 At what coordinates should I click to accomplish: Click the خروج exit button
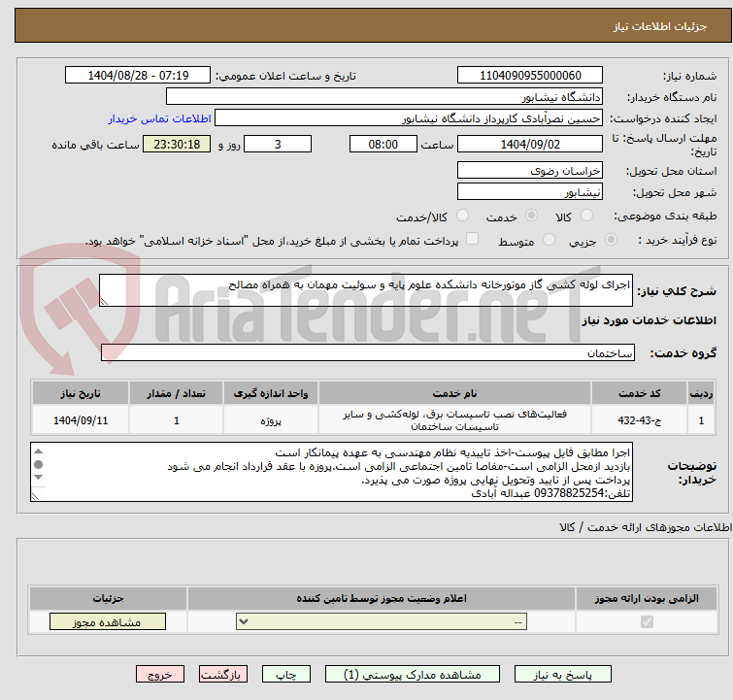[x=160, y=675]
